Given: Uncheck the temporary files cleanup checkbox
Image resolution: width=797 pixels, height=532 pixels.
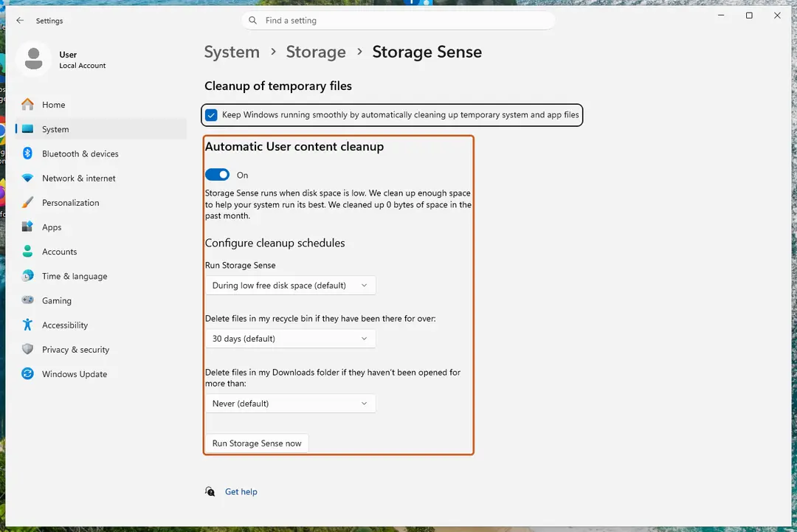Looking at the screenshot, I should tap(211, 115).
